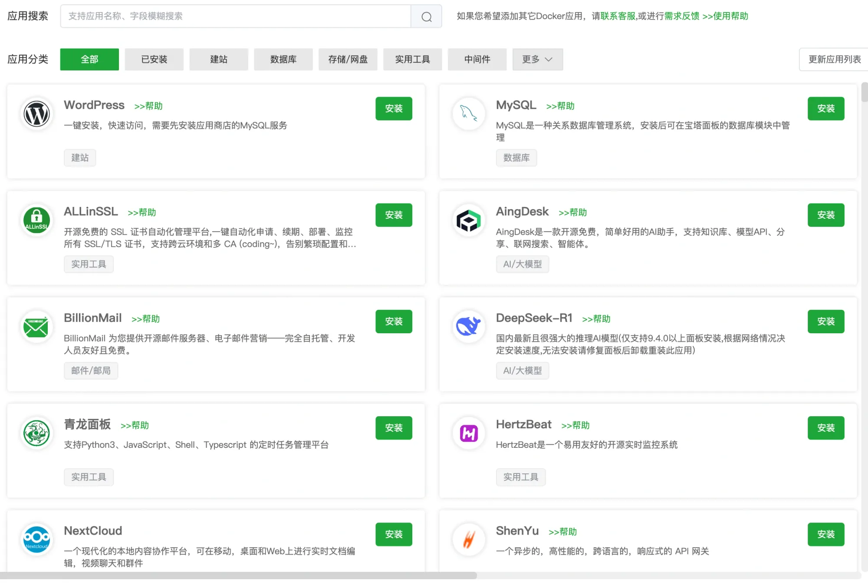Select the 全部 category tab
Image resolution: width=868 pixels, height=588 pixels.
(x=89, y=59)
